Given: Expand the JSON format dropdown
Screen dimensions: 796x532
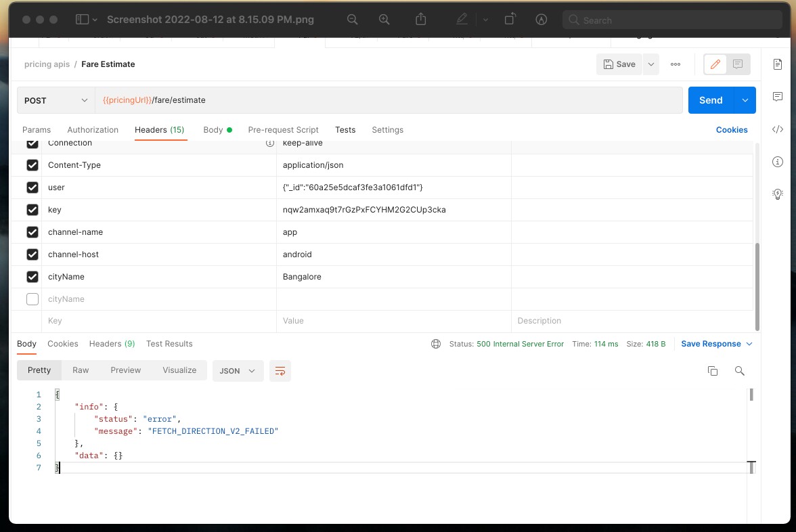Looking at the screenshot, I should (x=238, y=371).
